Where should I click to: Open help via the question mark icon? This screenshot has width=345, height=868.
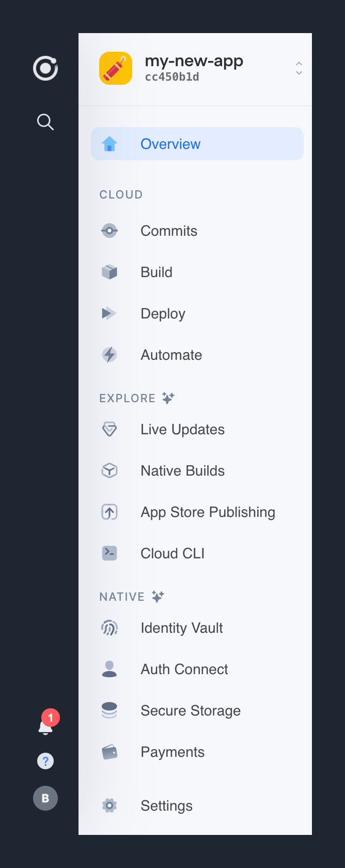click(45, 761)
